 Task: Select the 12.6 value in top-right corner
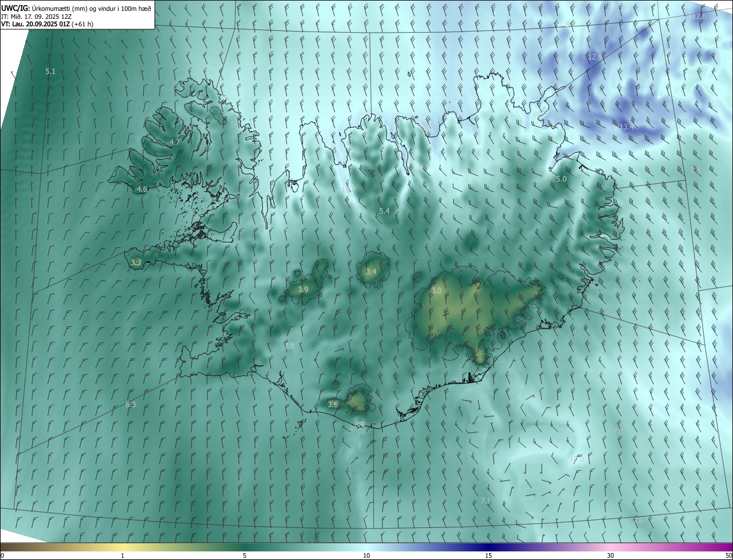tap(700, 17)
